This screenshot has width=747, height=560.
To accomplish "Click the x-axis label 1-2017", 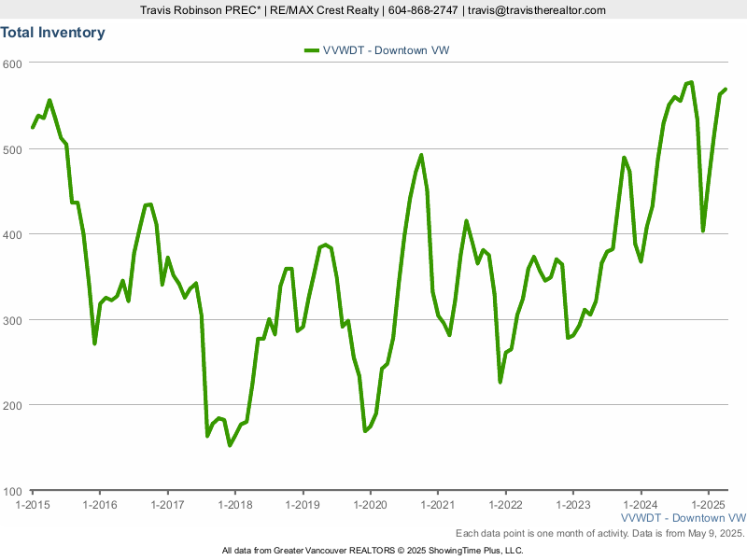I will 167,505.
